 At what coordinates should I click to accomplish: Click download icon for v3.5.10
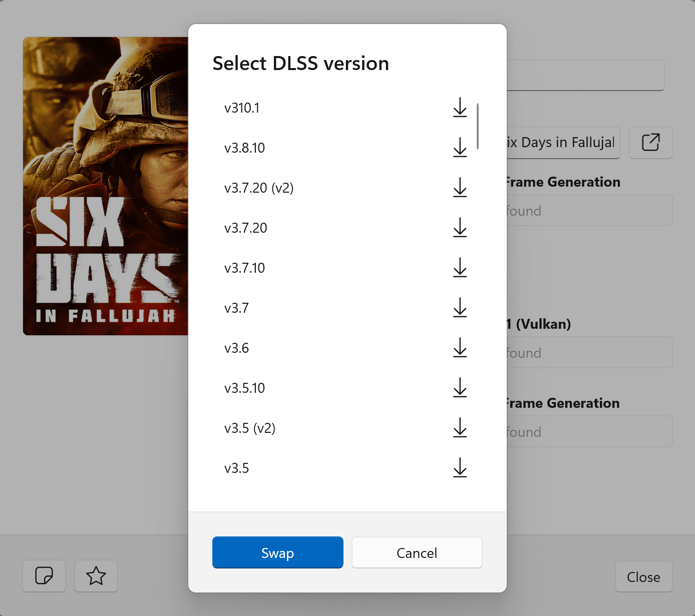pyautogui.click(x=460, y=388)
